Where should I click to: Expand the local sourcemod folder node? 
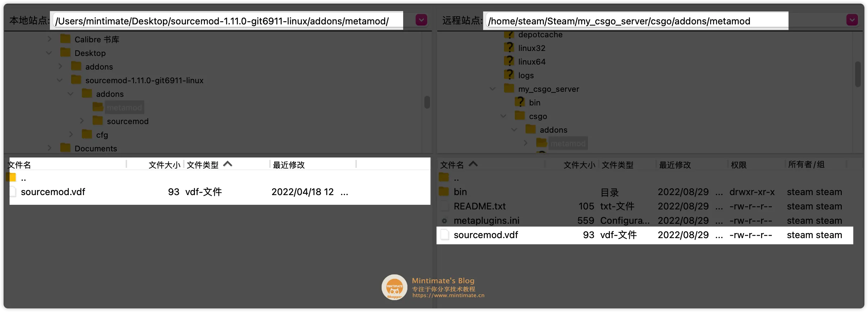tap(81, 121)
